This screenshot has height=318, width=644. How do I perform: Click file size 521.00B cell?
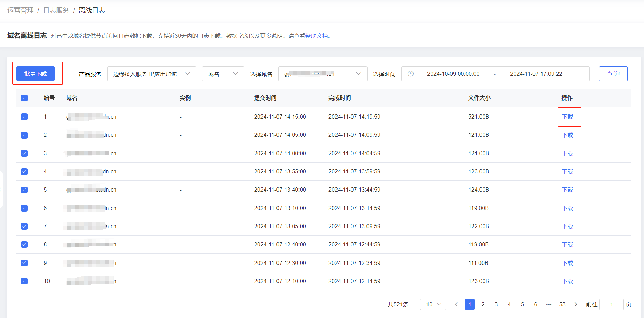tap(479, 117)
